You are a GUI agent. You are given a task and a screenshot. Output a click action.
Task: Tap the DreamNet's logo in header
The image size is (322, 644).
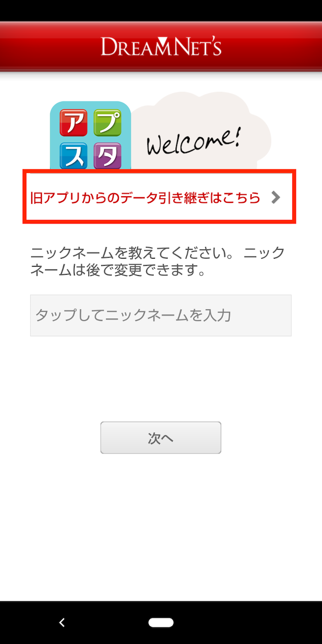click(161, 46)
